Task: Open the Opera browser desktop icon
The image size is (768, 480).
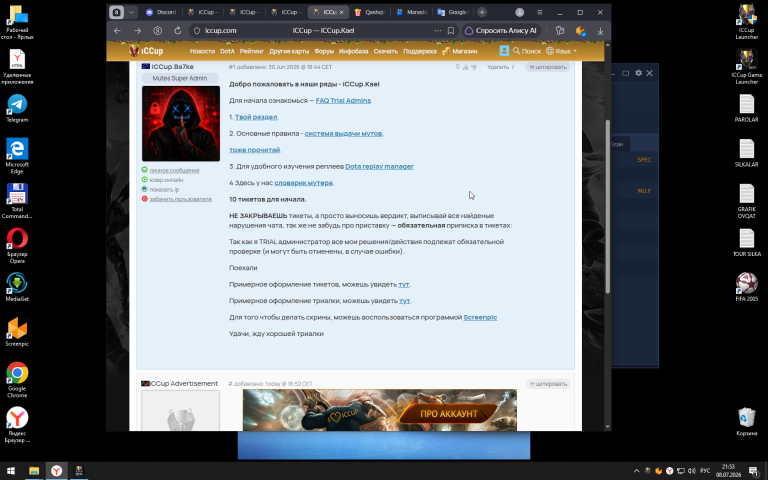Action: (x=17, y=245)
